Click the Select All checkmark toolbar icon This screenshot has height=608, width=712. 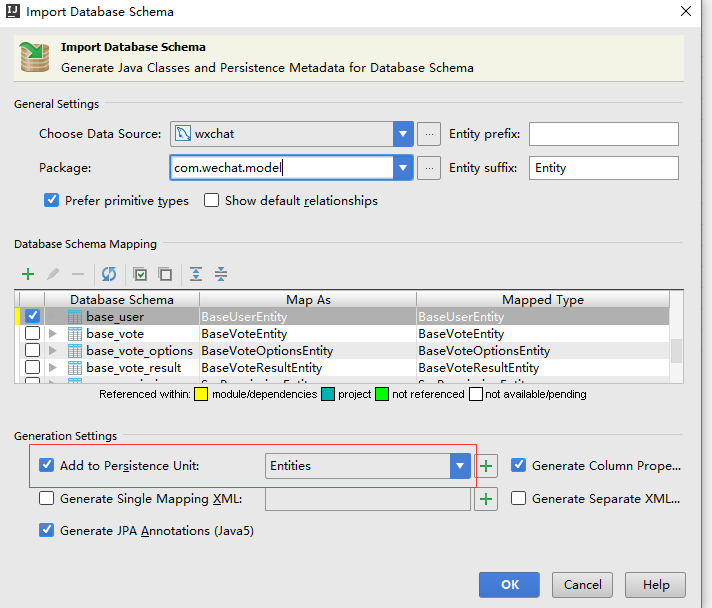141,274
